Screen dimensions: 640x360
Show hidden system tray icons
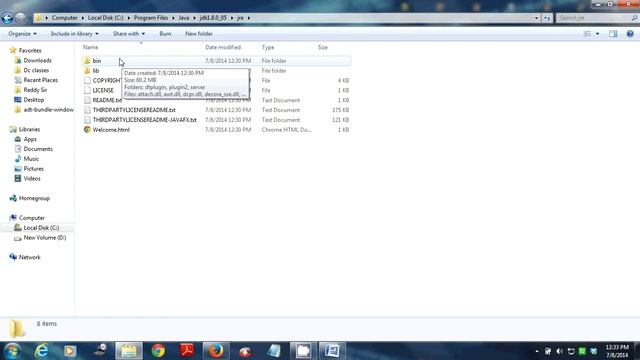[536, 351]
